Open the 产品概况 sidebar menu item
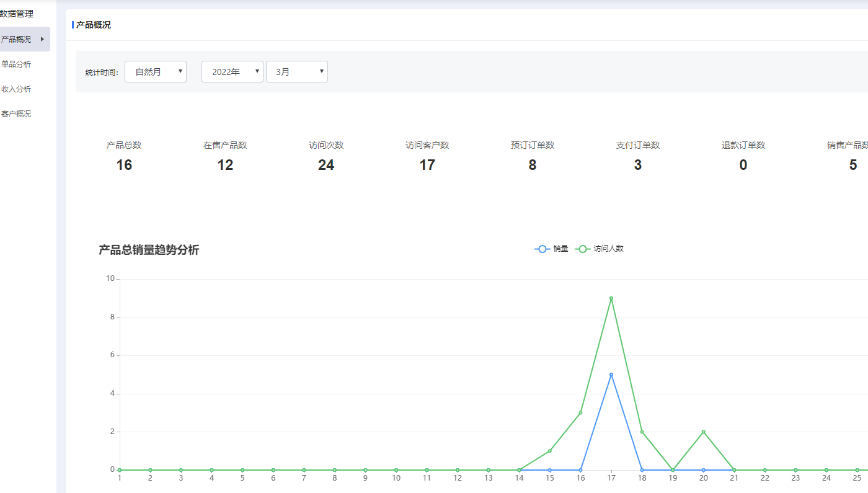 tap(24, 39)
